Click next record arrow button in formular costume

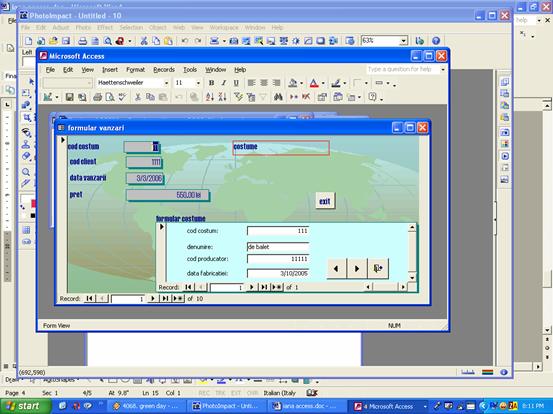click(x=357, y=268)
